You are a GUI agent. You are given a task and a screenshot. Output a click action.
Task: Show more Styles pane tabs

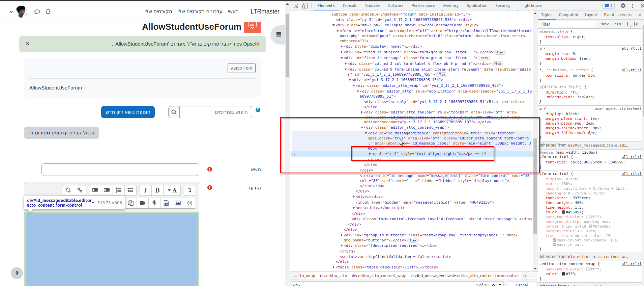pos(640,15)
